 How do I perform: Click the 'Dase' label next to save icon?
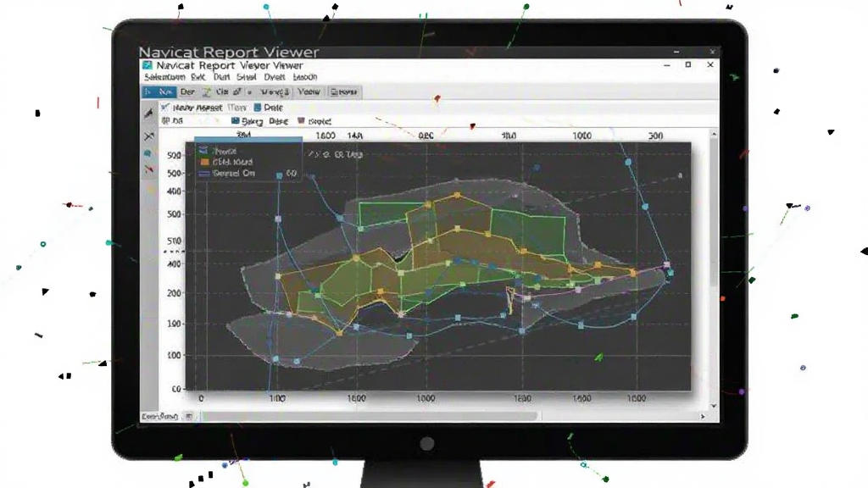pyautogui.click(x=278, y=121)
